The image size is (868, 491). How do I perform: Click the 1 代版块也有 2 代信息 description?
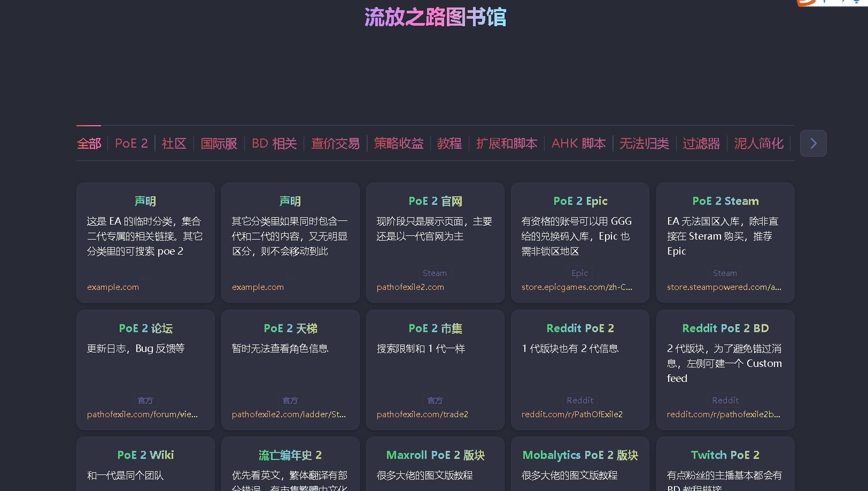pos(570,349)
